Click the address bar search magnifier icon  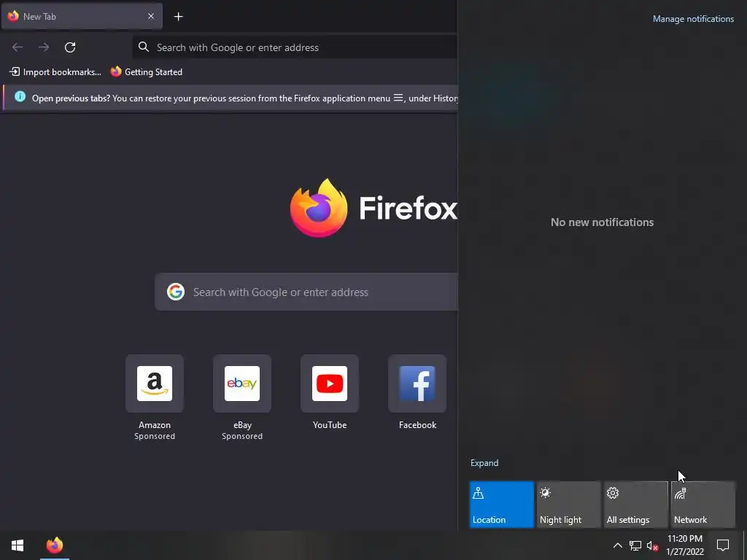point(144,47)
